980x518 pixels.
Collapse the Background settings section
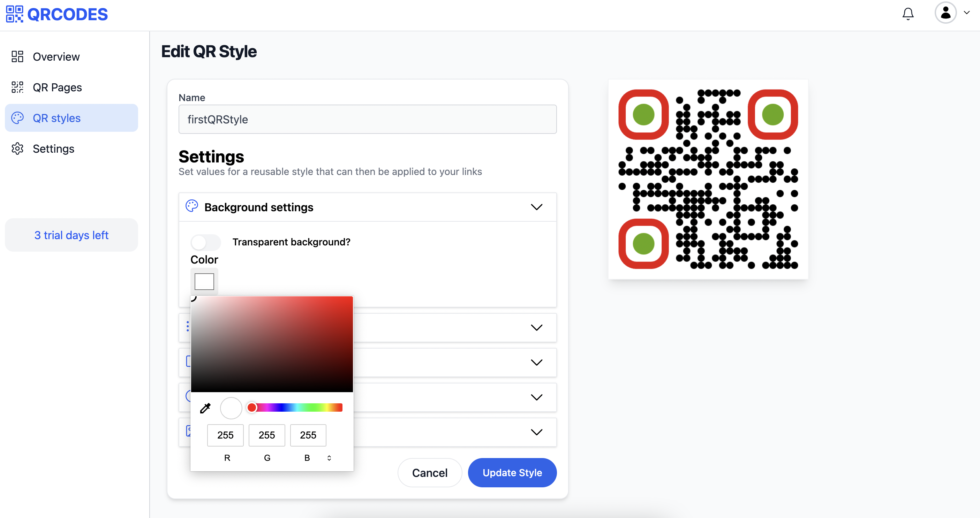(x=537, y=207)
